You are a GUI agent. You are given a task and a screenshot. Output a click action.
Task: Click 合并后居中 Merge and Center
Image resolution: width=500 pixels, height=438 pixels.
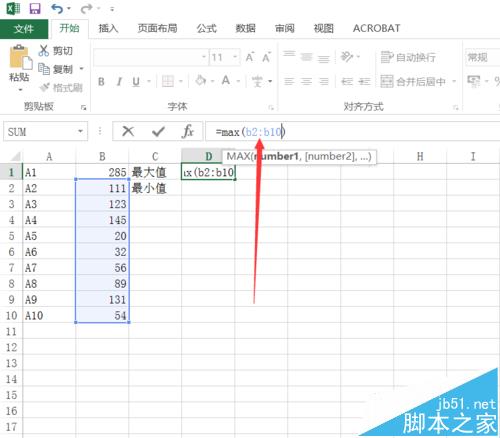point(413,81)
